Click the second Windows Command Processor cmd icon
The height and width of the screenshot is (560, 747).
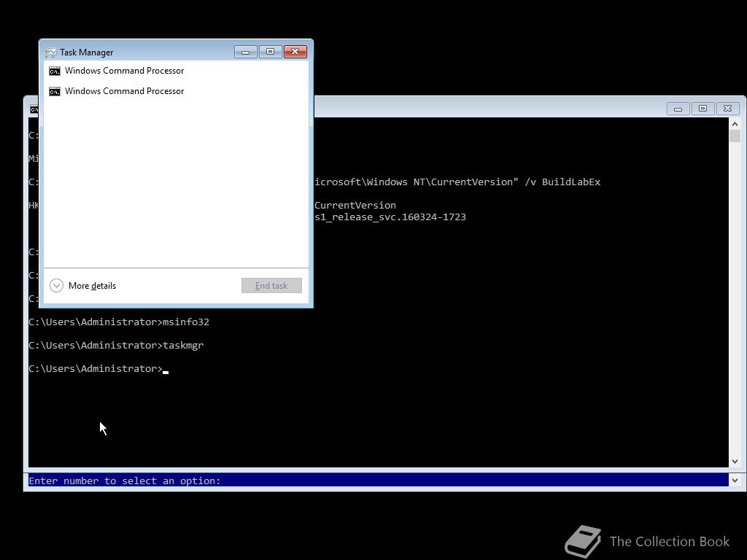point(55,90)
